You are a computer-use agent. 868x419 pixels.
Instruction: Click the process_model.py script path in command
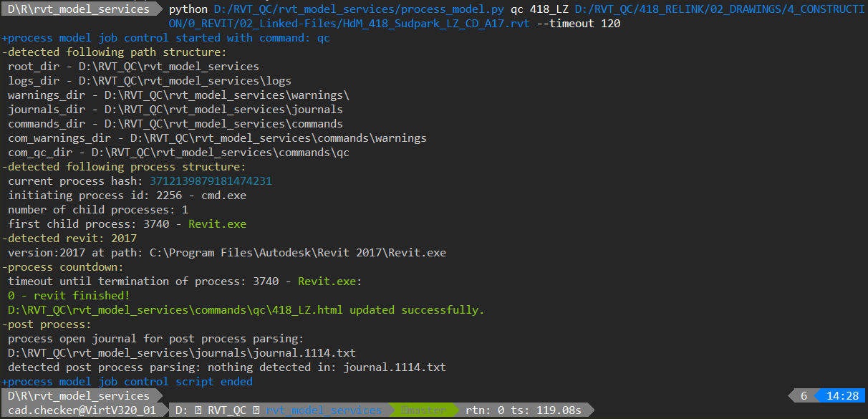pyautogui.click(x=360, y=9)
